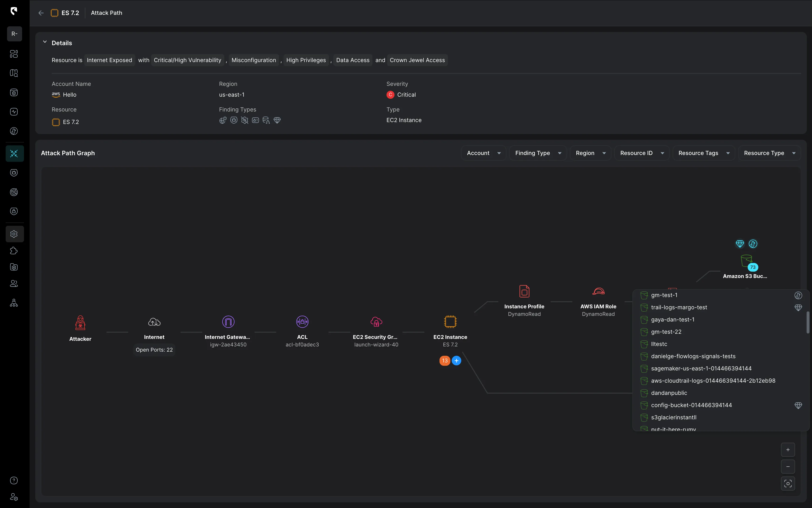Image resolution: width=812 pixels, height=508 pixels.
Task: Open the vulnerability bug sidebar icon
Action: (14, 173)
